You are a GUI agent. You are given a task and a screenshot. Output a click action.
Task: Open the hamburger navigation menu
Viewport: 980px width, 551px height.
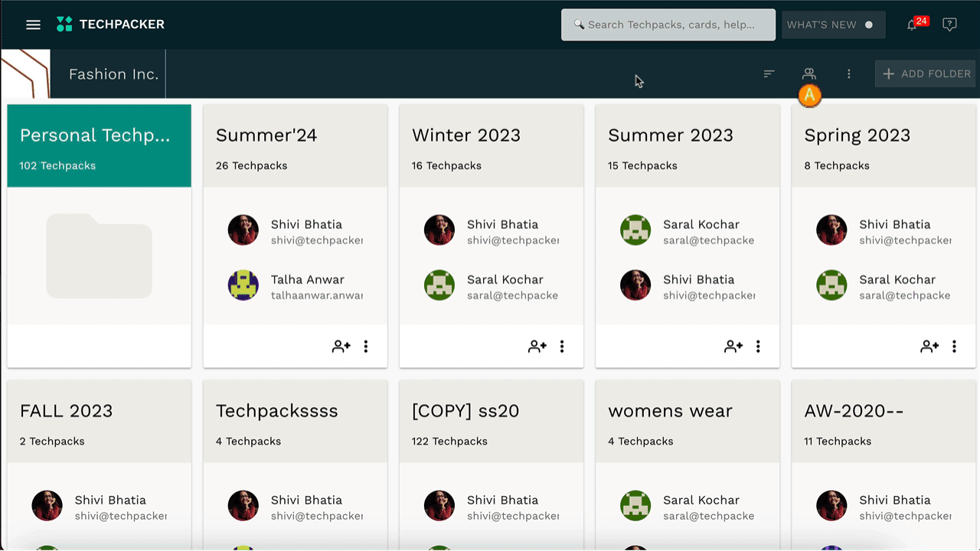pyautogui.click(x=33, y=24)
